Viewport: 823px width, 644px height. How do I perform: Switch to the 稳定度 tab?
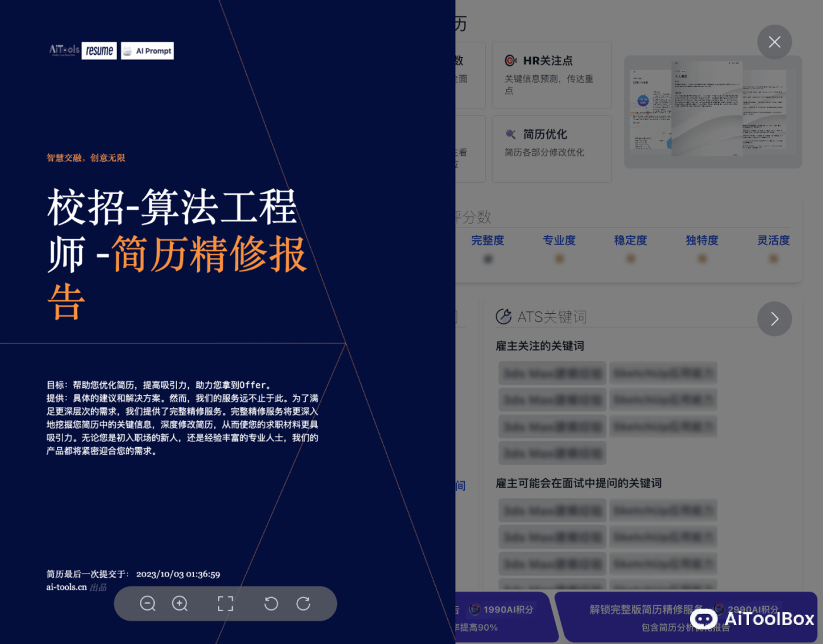click(x=630, y=240)
